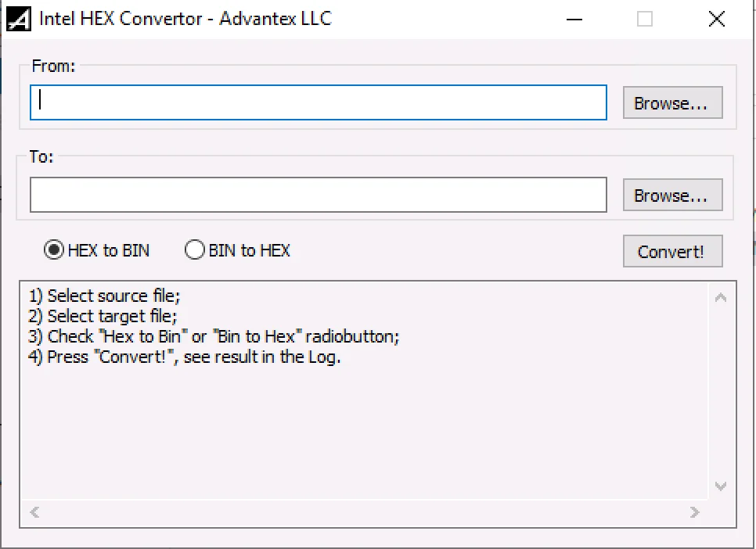Image resolution: width=756 pixels, height=549 pixels.
Task: Click the "From:" group label
Action: click(53, 66)
